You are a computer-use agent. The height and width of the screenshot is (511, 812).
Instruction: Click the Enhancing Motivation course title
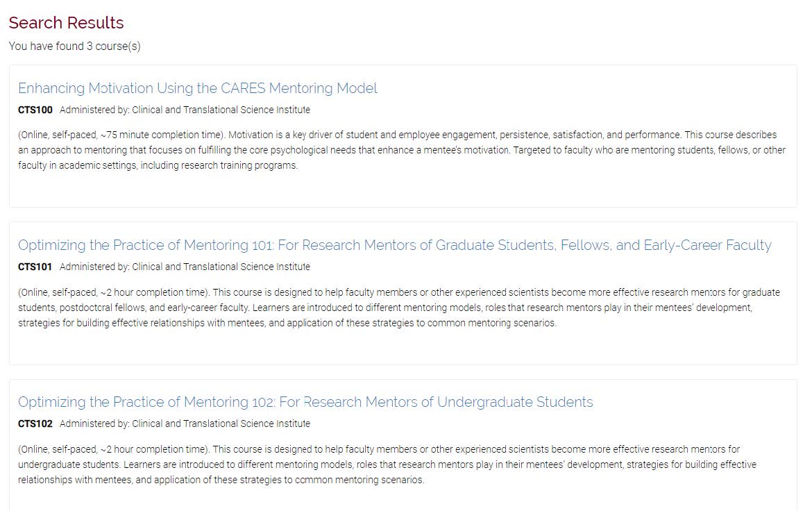pyautogui.click(x=198, y=88)
